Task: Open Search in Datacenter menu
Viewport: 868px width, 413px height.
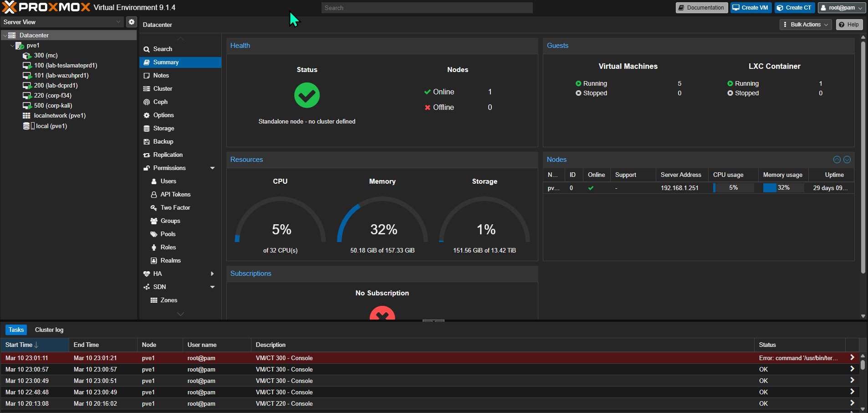Action: click(180, 49)
